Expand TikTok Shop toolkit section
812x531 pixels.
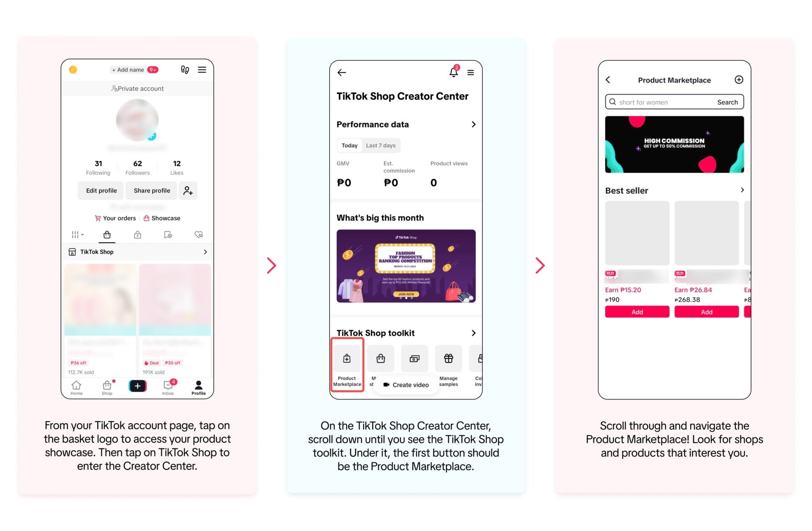click(475, 333)
